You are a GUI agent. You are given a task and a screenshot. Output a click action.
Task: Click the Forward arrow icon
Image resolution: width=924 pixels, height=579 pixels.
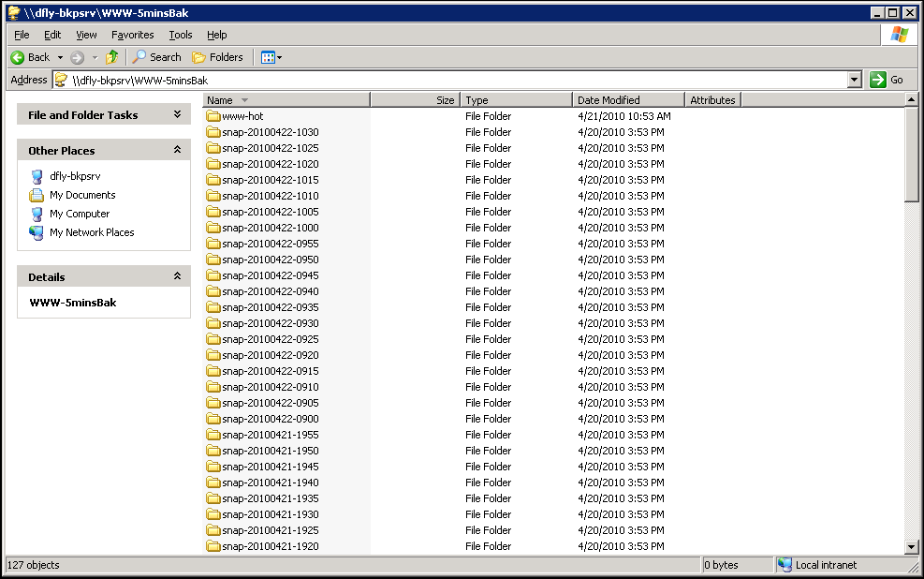tap(78, 57)
